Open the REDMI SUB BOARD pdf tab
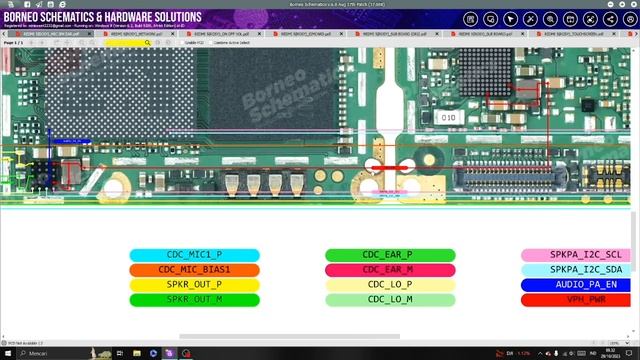 pyautogui.click(x=485, y=34)
